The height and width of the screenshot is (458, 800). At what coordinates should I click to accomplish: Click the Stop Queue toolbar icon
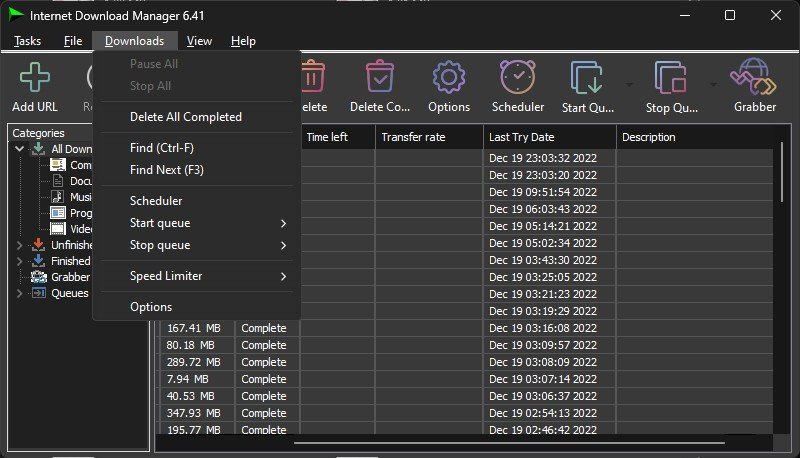point(671,78)
